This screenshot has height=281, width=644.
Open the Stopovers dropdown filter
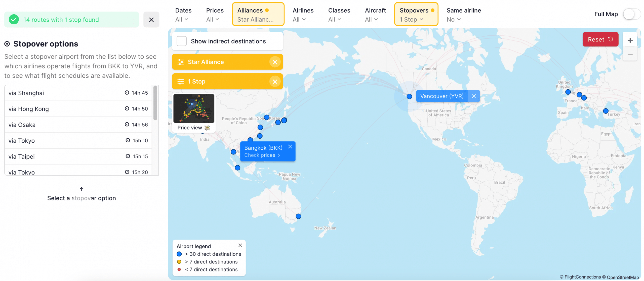click(x=416, y=15)
